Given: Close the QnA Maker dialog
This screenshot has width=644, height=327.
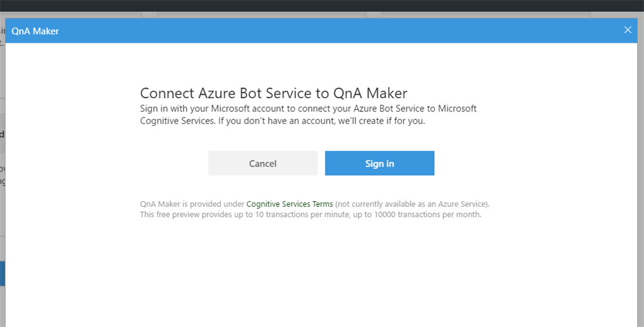Looking at the screenshot, I should point(627,30).
